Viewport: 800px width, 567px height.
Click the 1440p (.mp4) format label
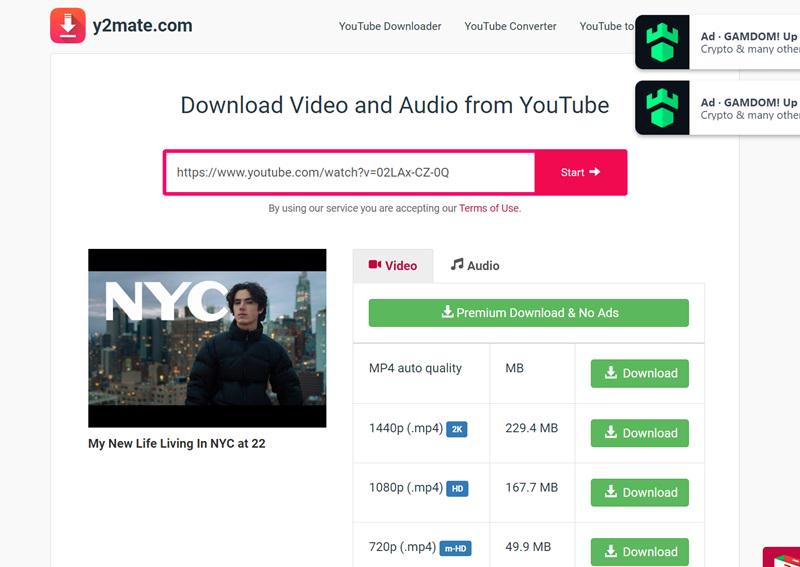click(406, 428)
